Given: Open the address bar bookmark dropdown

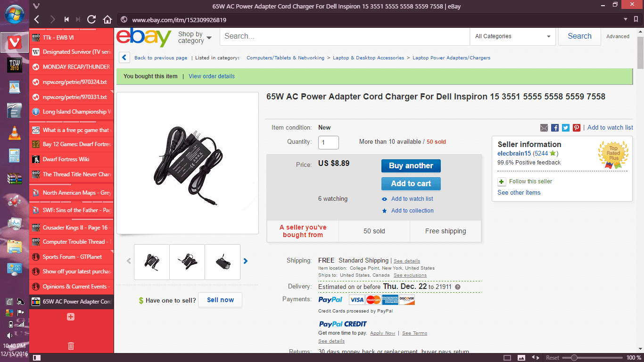Looking at the screenshot, I should tap(626, 19).
